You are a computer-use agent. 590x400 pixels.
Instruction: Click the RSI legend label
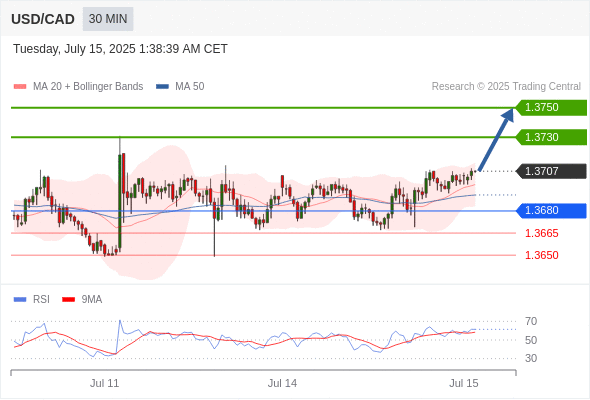41,300
